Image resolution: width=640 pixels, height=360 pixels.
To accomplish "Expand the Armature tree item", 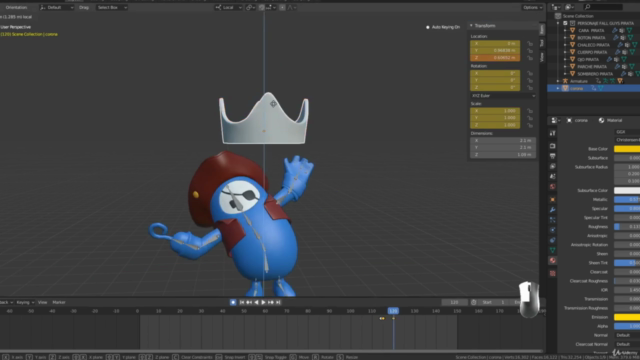I will point(558,81).
